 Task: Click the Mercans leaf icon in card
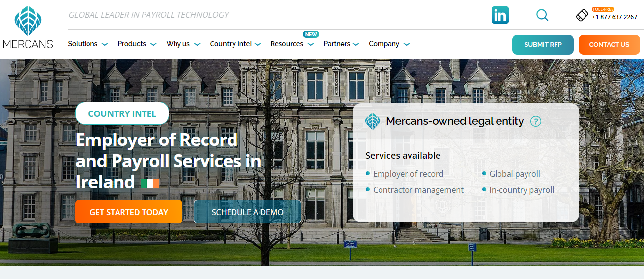coord(373,121)
